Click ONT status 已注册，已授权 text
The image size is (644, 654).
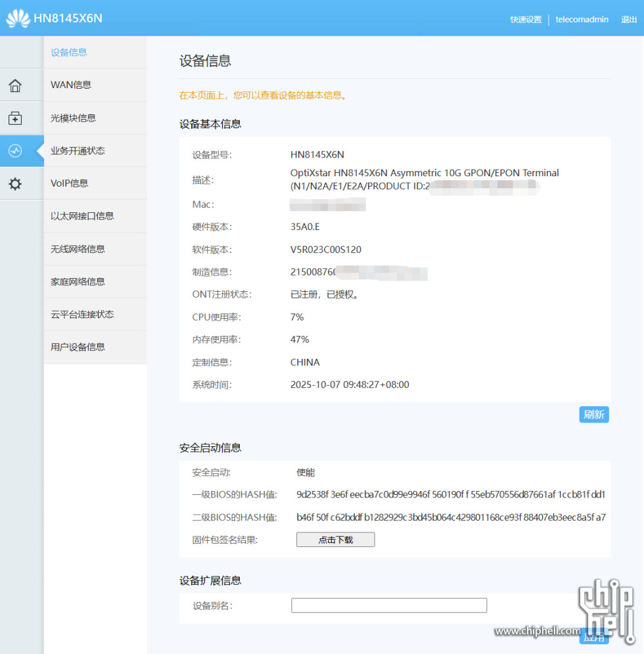325,294
